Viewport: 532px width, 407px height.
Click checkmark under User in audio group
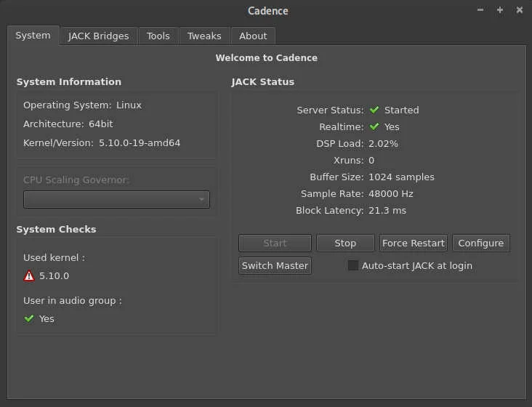point(29,318)
